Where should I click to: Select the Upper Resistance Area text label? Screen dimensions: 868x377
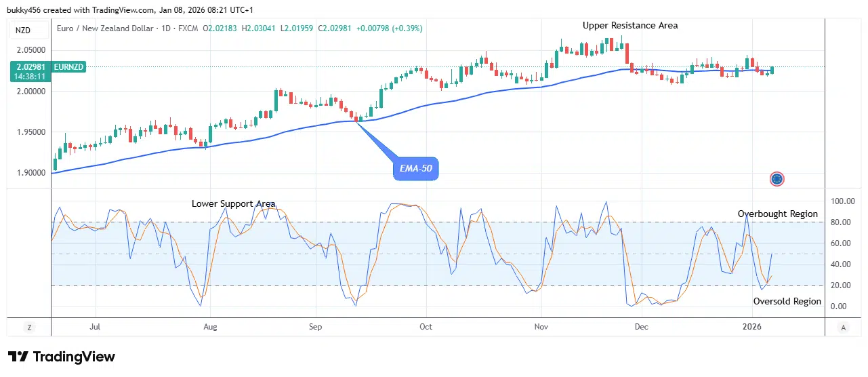[x=630, y=26]
